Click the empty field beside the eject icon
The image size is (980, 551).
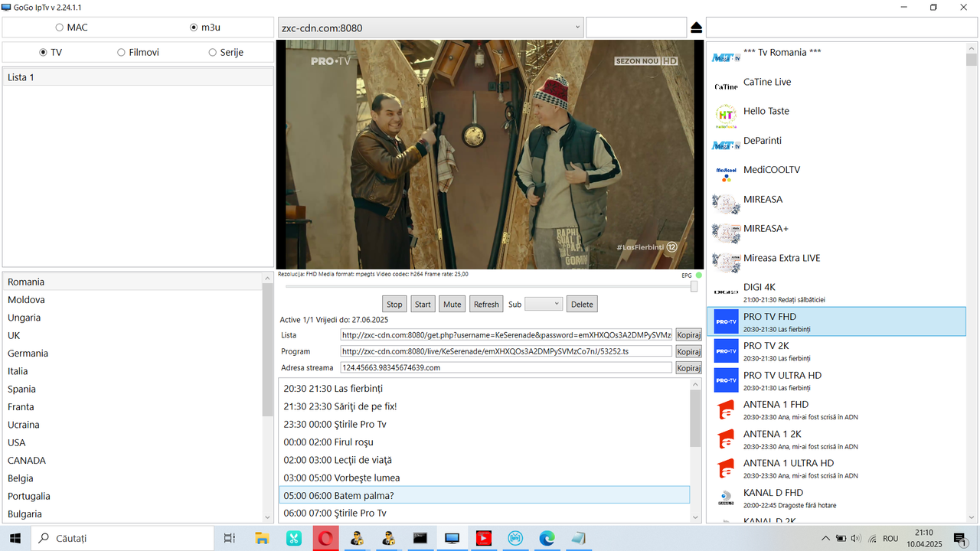pos(636,28)
